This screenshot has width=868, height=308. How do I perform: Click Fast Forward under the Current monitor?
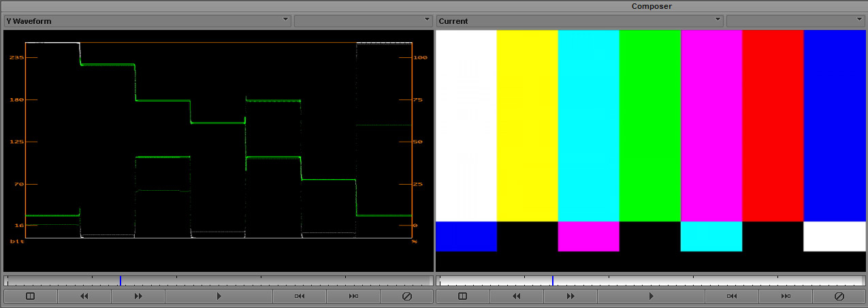click(570, 296)
